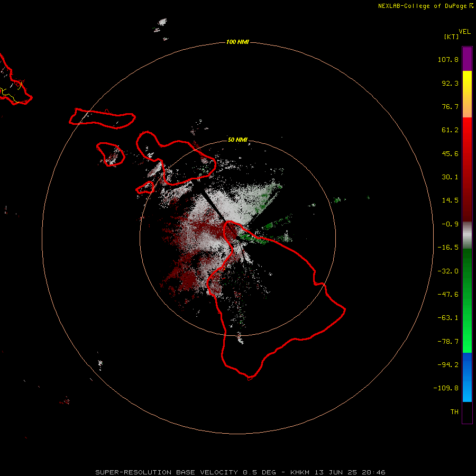This screenshot has height=476, width=476.
Task: Click the Super-Resolution Base Velocity caption text
Action: pyautogui.click(x=241, y=472)
